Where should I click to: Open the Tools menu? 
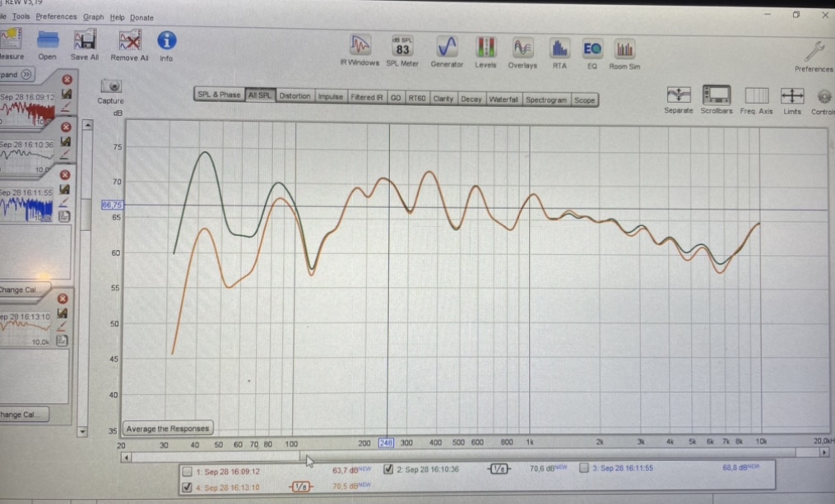21,16
